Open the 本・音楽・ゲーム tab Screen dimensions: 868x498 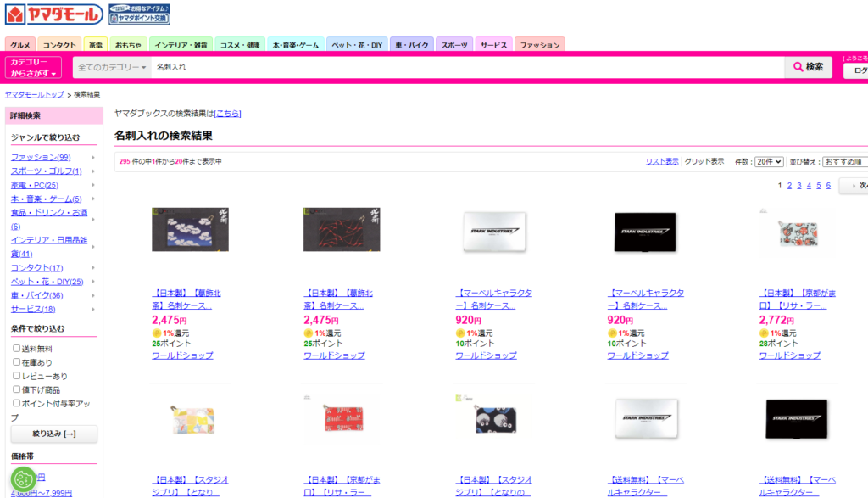pyautogui.click(x=296, y=45)
